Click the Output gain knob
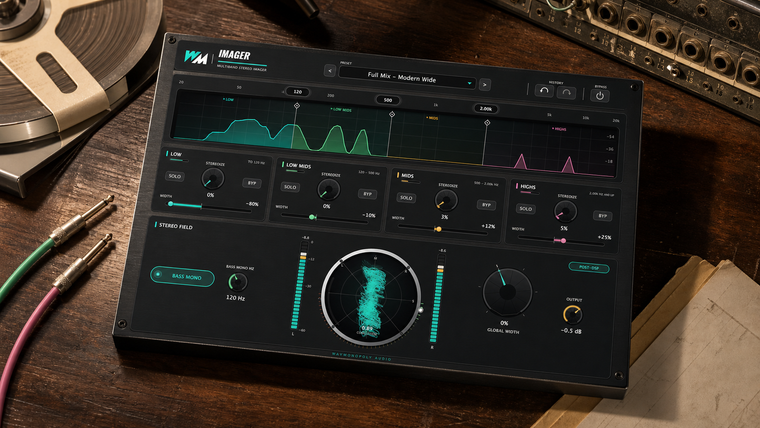Screen dimensions: 760x428 coord(572,315)
